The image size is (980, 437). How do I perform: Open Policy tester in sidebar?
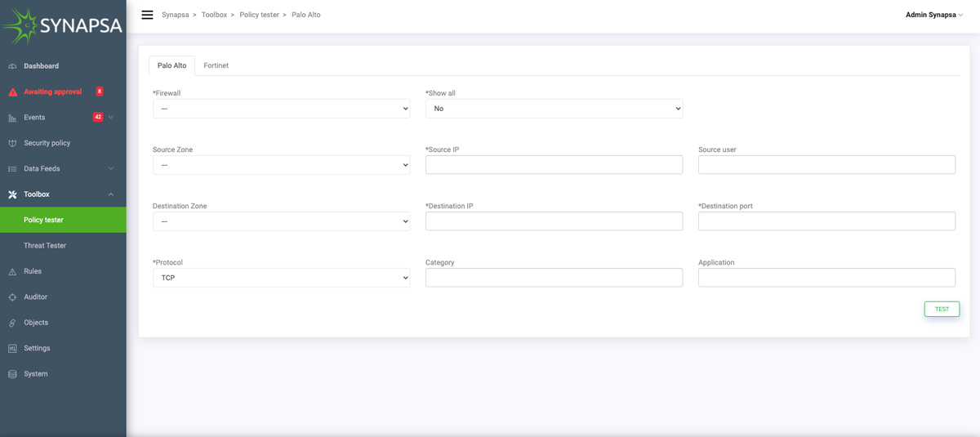(x=63, y=220)
